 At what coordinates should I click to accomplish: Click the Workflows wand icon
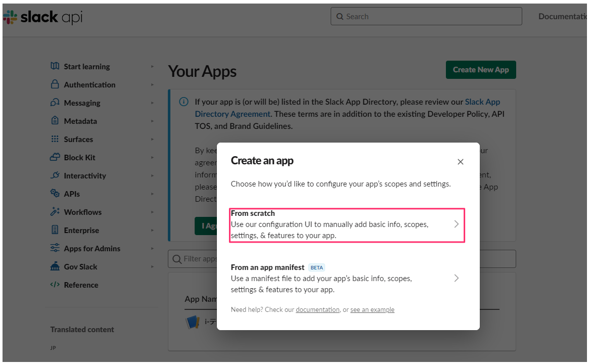55,211
